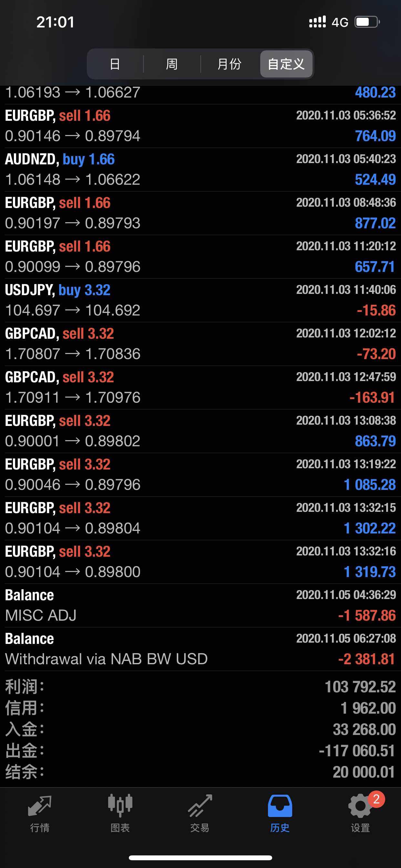Open the 行情 quotes tab icon
401x868 pixels.
tap(40, 806)
